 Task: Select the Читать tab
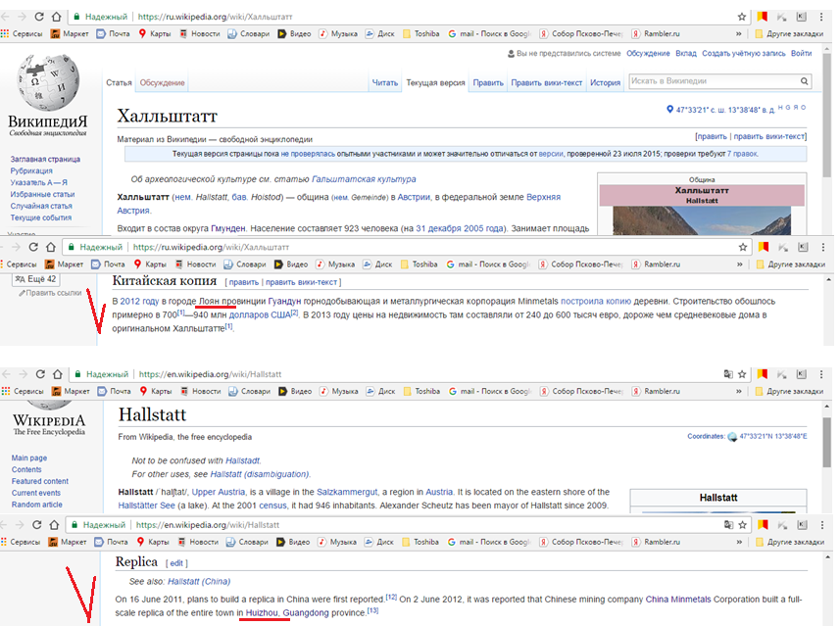385,83
